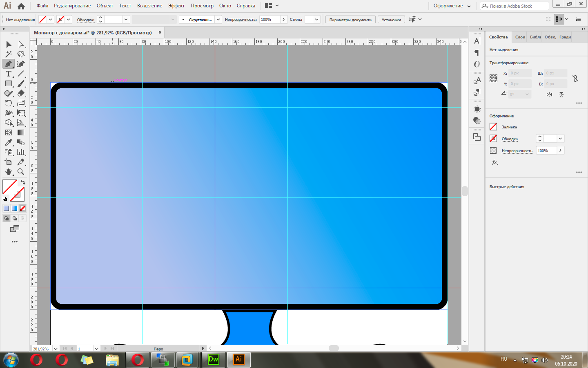Show more Оформление appearance options

(x=579, y=172)
